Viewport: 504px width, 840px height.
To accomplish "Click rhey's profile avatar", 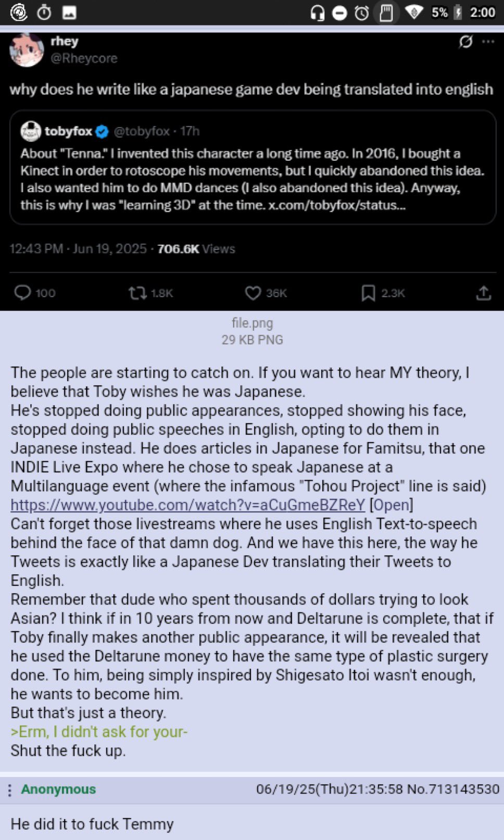I will 27,50.
